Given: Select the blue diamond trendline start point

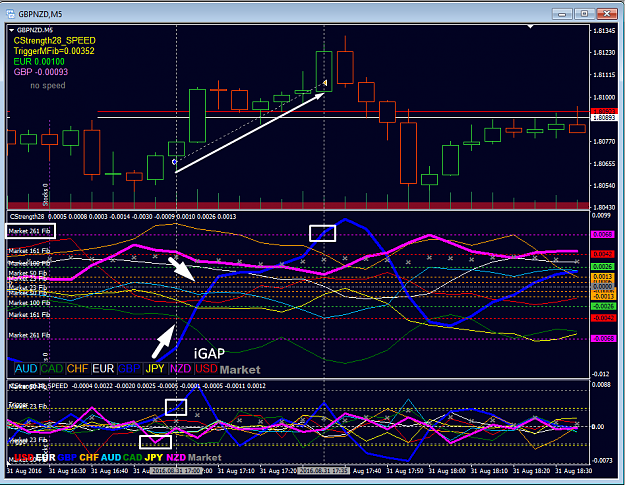Looking at the screenshot, I should point(174,162).
